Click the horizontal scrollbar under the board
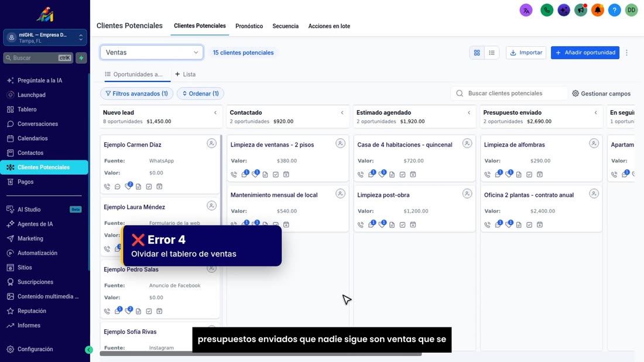644x362 pixels. point(261,354)
